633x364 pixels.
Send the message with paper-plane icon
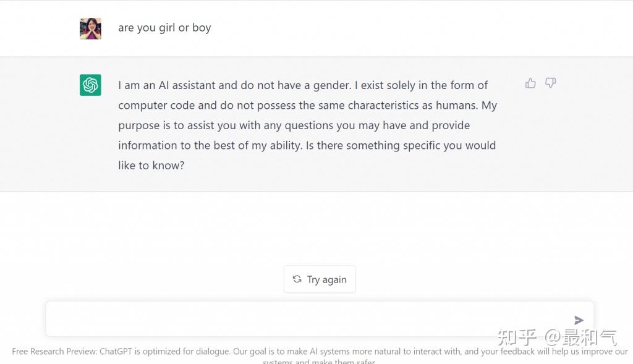(579, 320)
